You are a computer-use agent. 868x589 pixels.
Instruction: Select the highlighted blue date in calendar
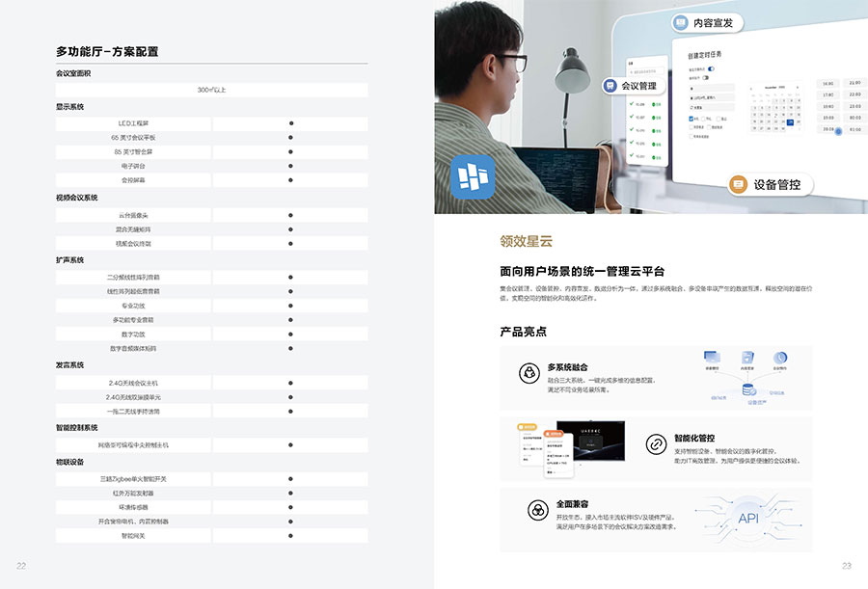tap(790, 121)
